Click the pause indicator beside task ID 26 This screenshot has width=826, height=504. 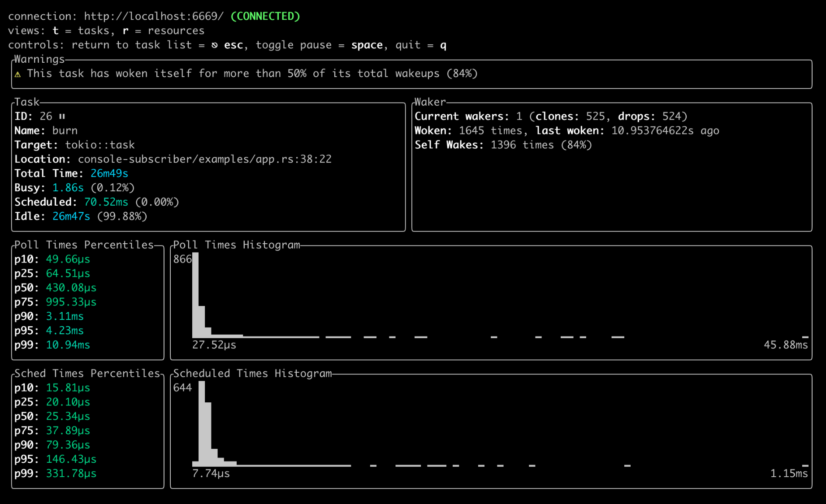62,116
